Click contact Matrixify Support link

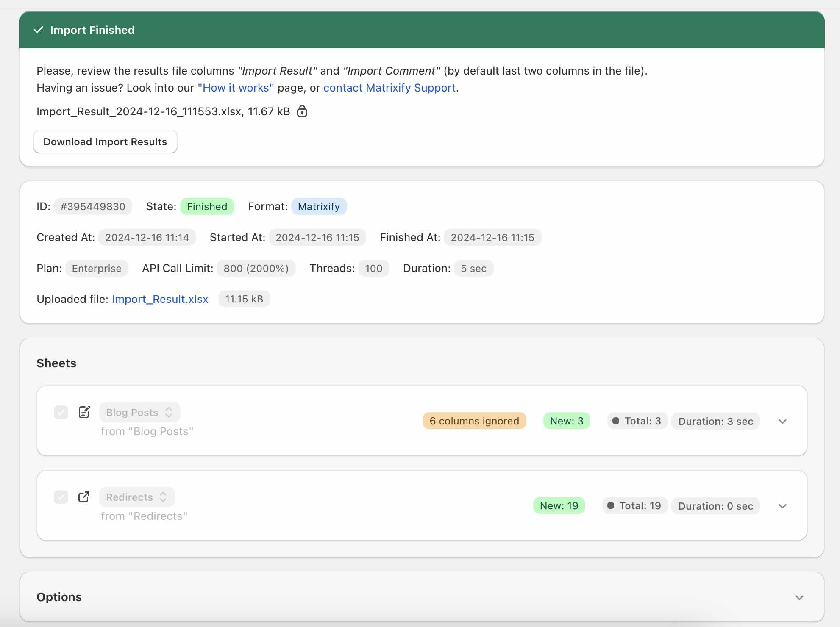[389, 88]
